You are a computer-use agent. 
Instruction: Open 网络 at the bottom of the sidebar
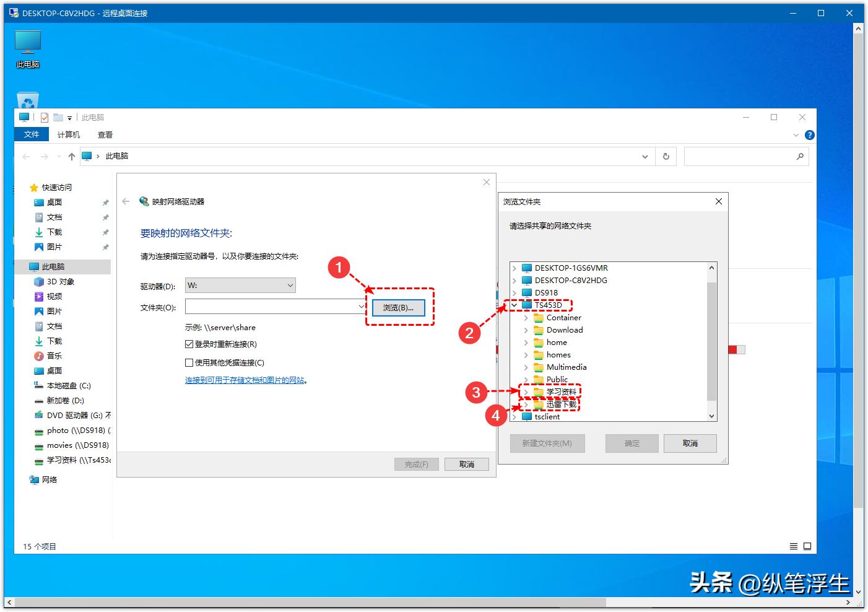pyautogui.click(x=48, y=479)
